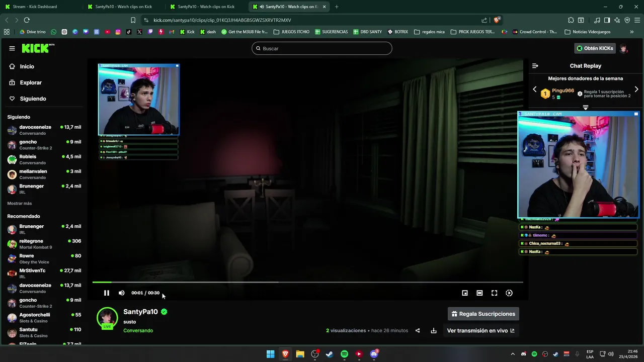Screen dimensions: 644x362
Task: Pause the clip playback
Action: [107, 293]
